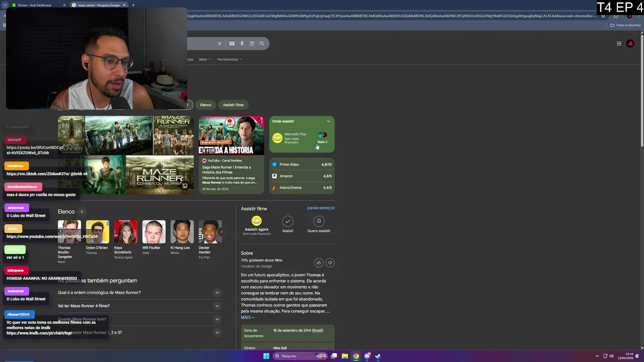Open Steam from the taskbar

[378, 356]
